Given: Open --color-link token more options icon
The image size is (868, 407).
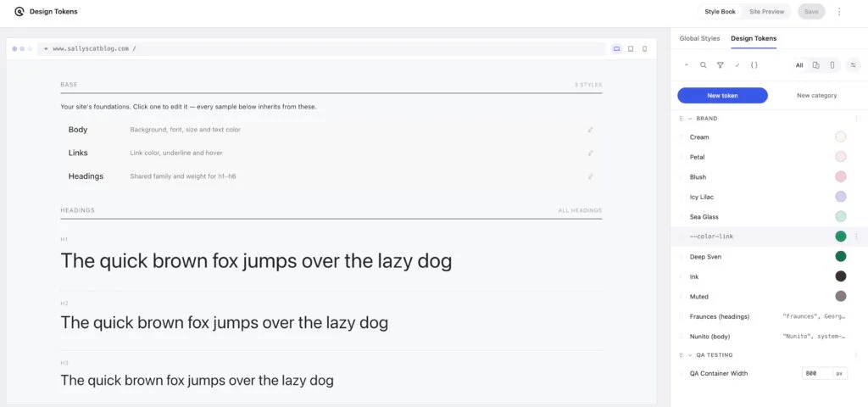Looking at the screenshot, I should click(x=856, y=237).
